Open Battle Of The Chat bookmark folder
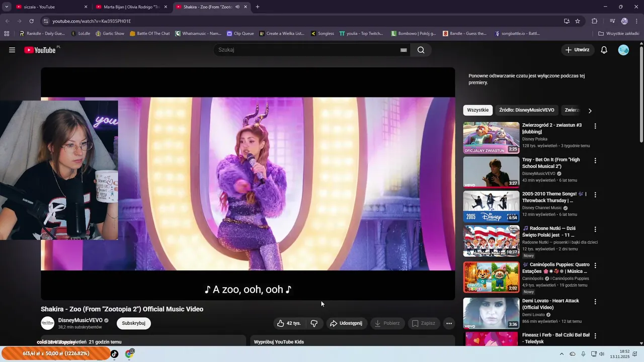 click(x=149, y=34)
